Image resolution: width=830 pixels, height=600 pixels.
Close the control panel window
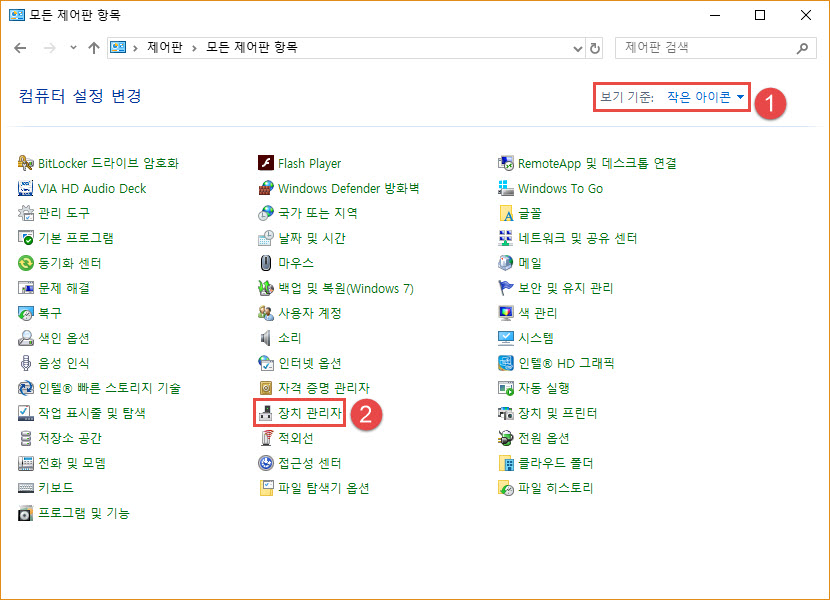(805, 15)
